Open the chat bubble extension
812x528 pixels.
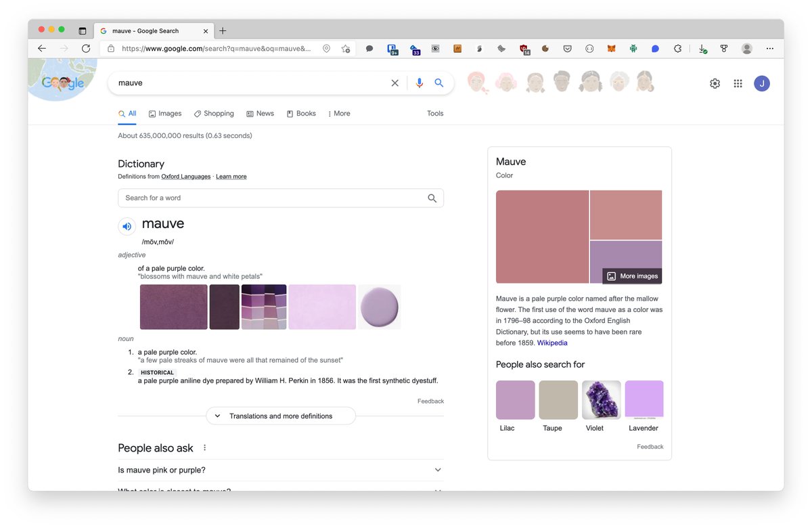[x=369, y=49]
